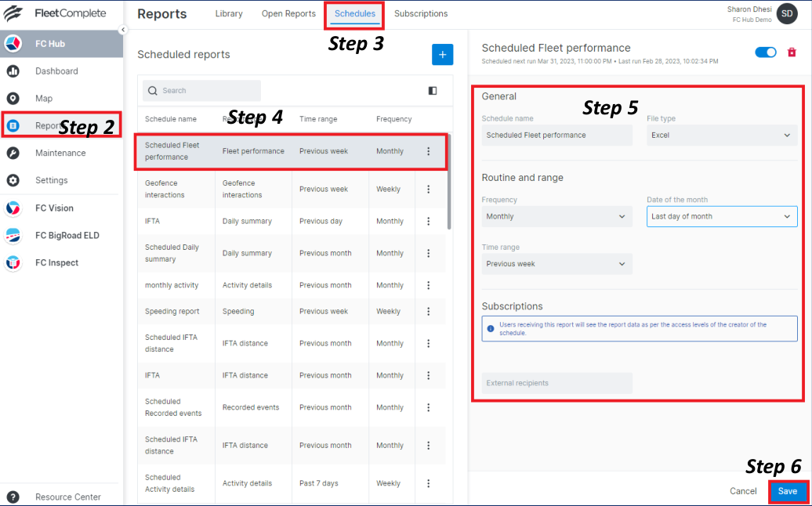Open kebab menu for Geofence interactions row
This screenshot has width=812, height=506.
click(x=429, y=189)
